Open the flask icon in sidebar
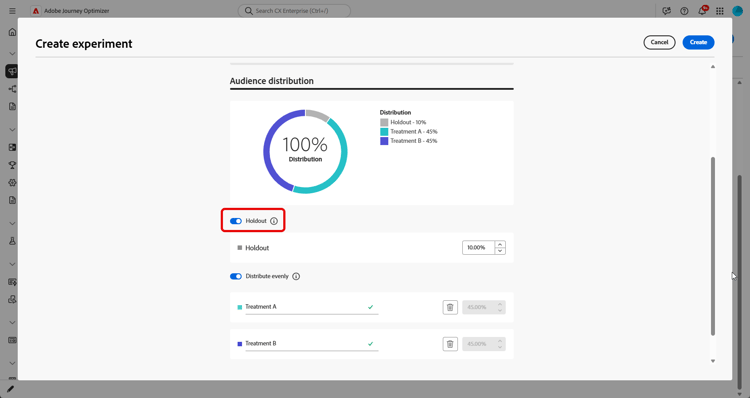 pyautogui.click(x=12, y=241)
